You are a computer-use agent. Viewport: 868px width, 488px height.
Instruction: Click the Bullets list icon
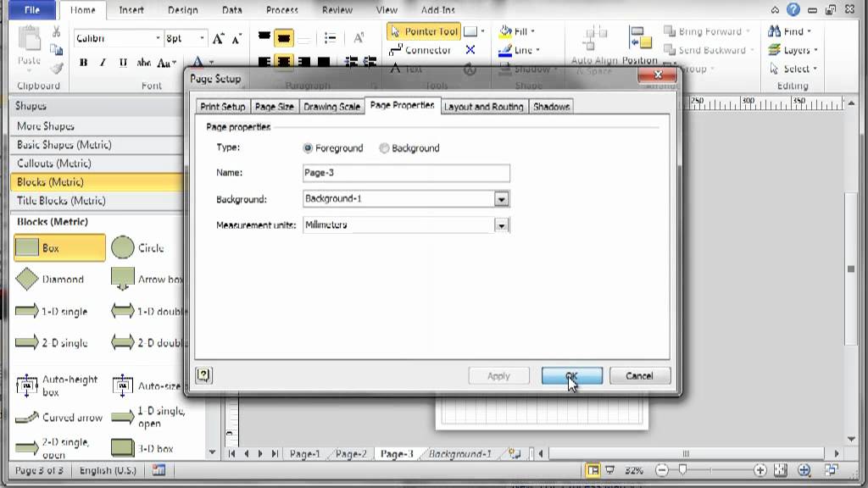pos(331,37)
